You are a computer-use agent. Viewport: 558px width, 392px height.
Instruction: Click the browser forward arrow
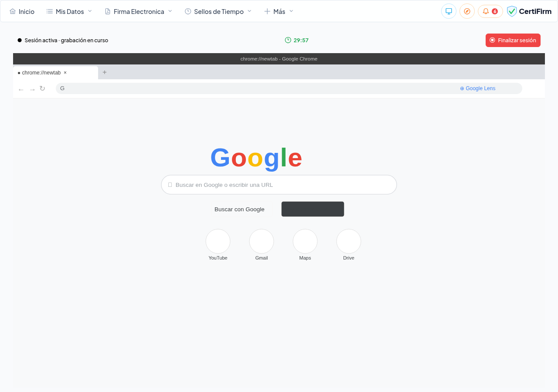[x=32, y=89]
